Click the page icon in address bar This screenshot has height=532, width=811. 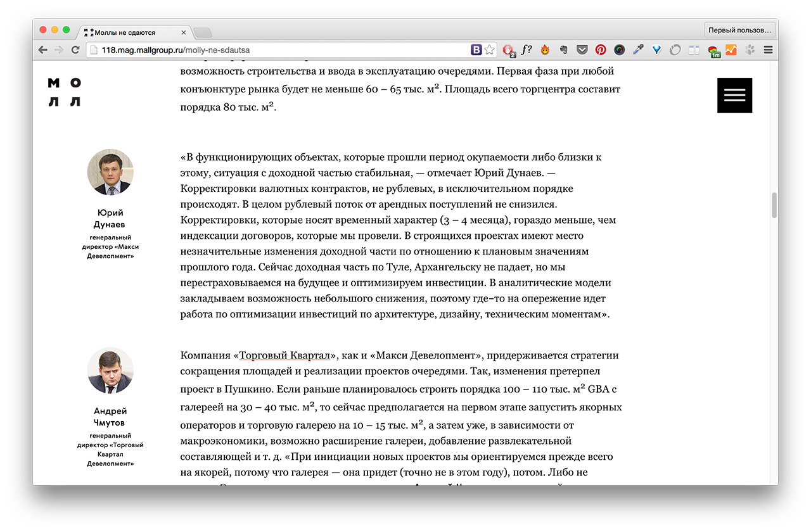click(x=94, y=49)
